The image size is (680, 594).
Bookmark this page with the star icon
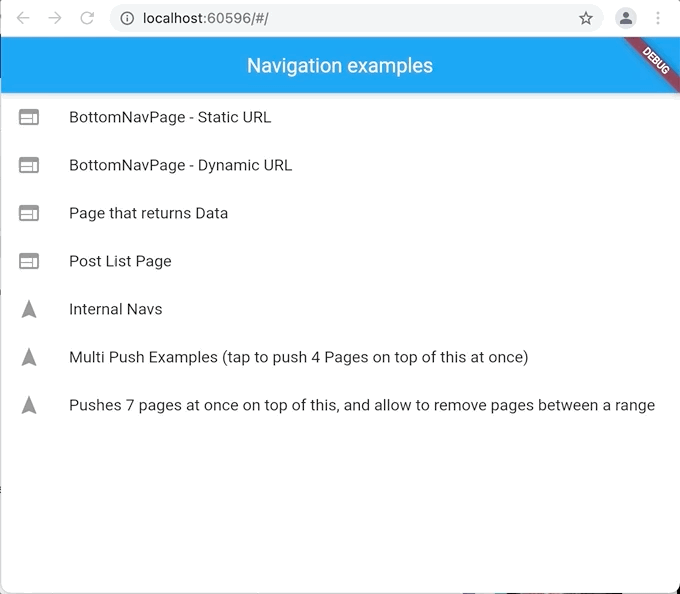point(585,18)
